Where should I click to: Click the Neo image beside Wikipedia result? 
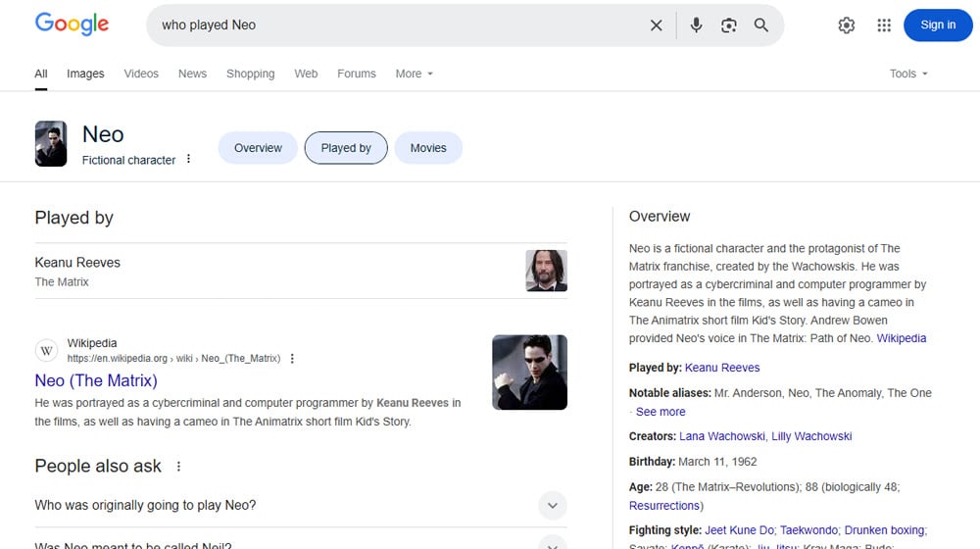529,373
